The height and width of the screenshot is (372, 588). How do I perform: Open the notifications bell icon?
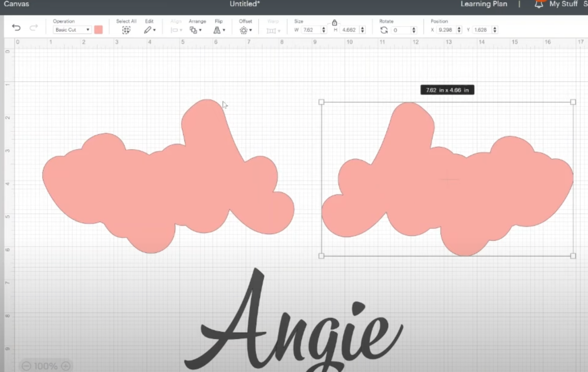point(539,4)
